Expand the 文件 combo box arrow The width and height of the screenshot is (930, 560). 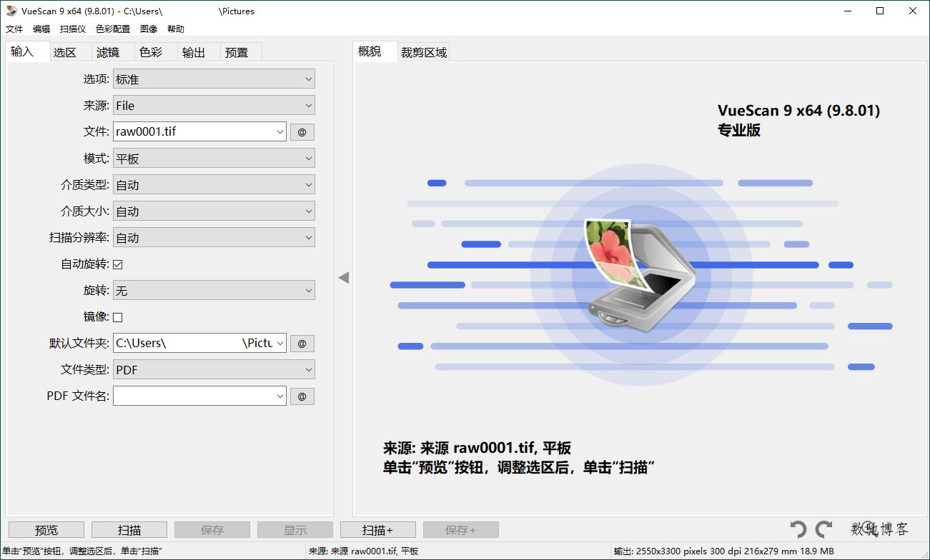pos(280,131)
